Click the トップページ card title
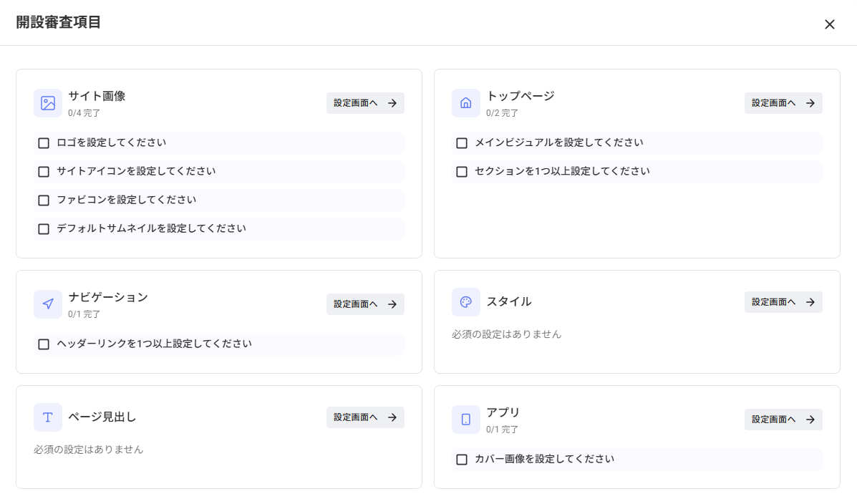The width and height of the screenshot is (857, 504). tap(521, 96)
